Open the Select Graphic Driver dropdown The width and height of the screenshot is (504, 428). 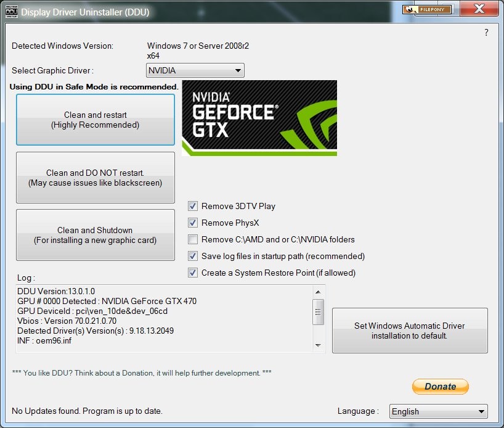195,70
